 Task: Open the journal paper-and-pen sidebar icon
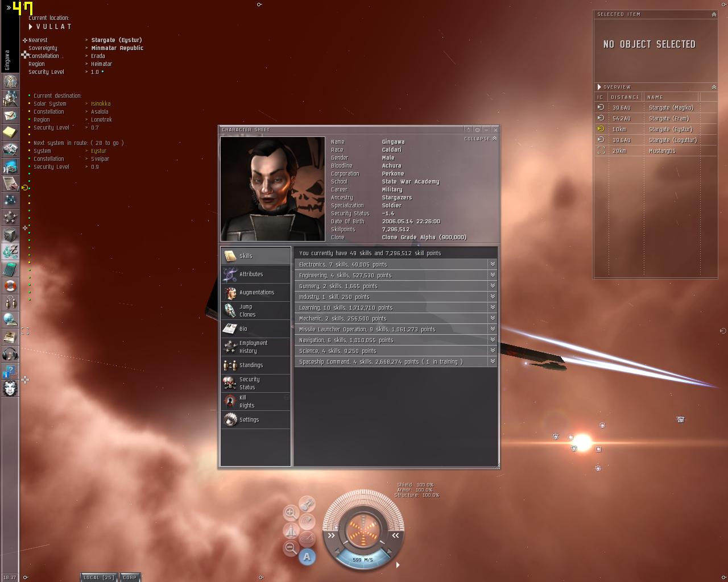tap(10, 184)
